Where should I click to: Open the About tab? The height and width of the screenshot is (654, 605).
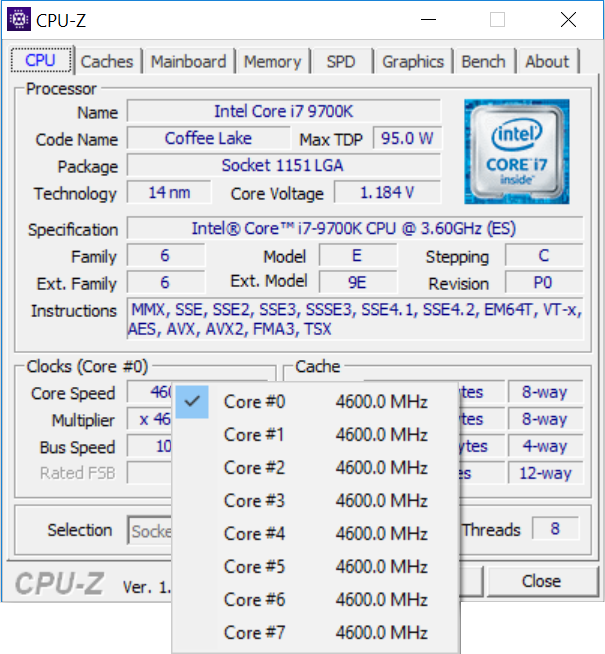pos(547,62)
